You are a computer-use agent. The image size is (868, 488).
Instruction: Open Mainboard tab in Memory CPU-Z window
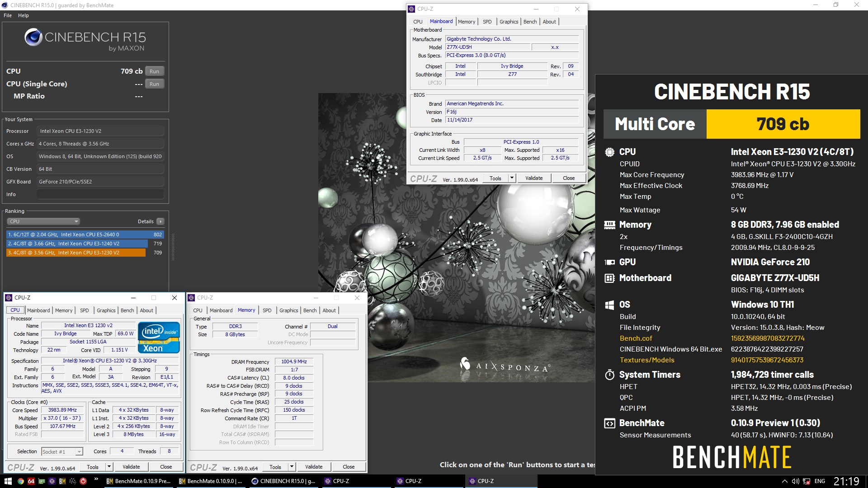[x=221, y=310]
